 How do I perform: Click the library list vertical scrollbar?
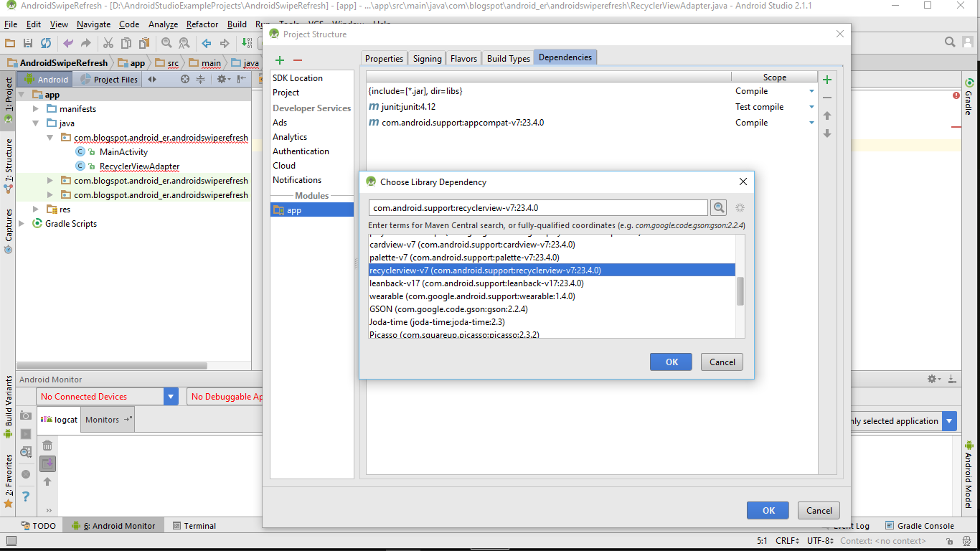pos(740,291)
